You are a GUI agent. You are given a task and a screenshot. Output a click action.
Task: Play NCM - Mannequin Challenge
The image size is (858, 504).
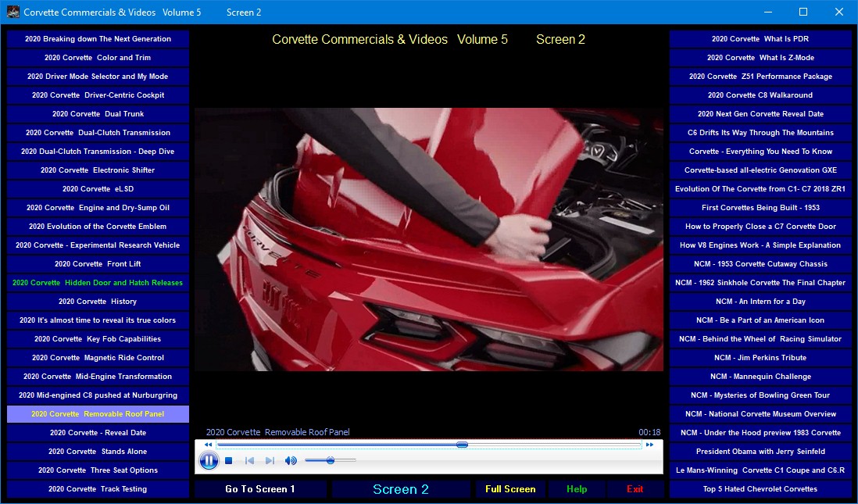pyautogui.click(x=760, y=377)
